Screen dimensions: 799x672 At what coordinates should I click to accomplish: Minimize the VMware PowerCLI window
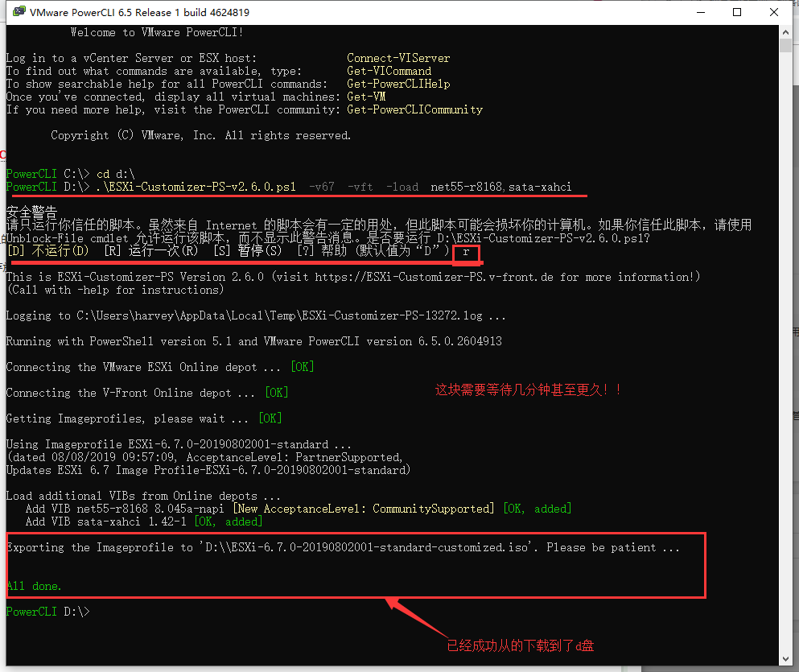coord(701,12)
